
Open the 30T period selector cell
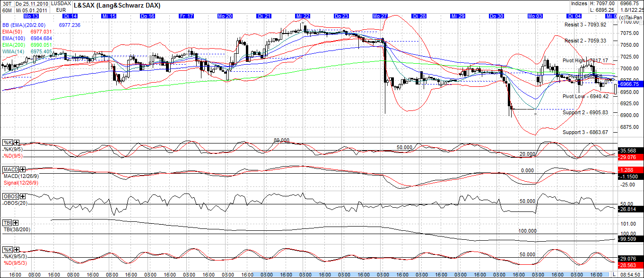7,3
